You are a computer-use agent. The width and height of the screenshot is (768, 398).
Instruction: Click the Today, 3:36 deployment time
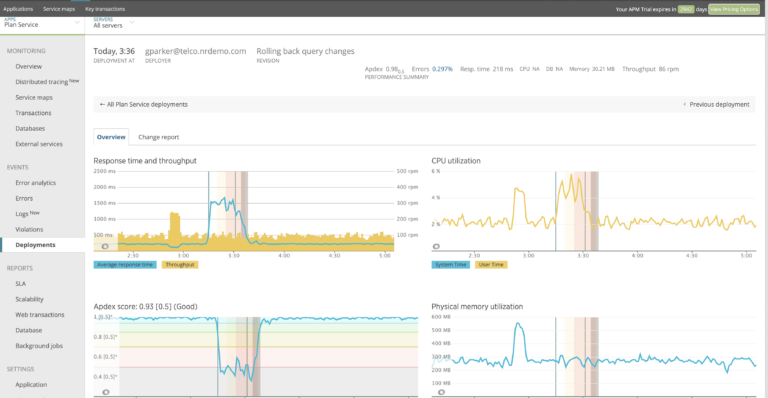point(114,51)
